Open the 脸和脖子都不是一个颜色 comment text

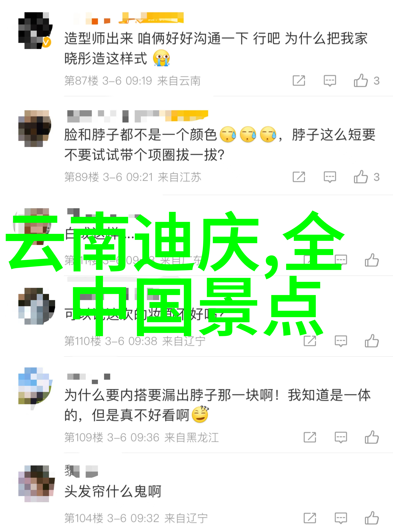point(220,145)
